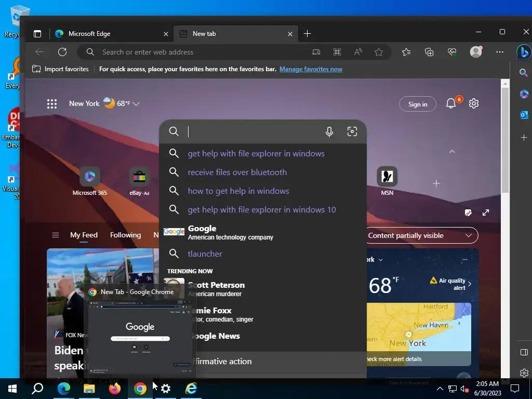Show hidden system tray icons
Image resolution: width=532 pixels, height=399 pixels.
tap(440, 389)
